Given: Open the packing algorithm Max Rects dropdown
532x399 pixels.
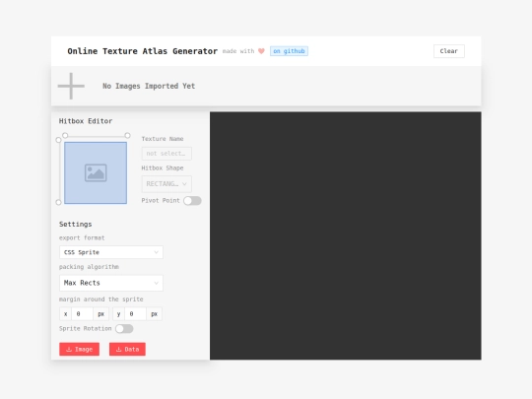Looking at the screenshot, I should pyautogui.click(x=111, y=283).
